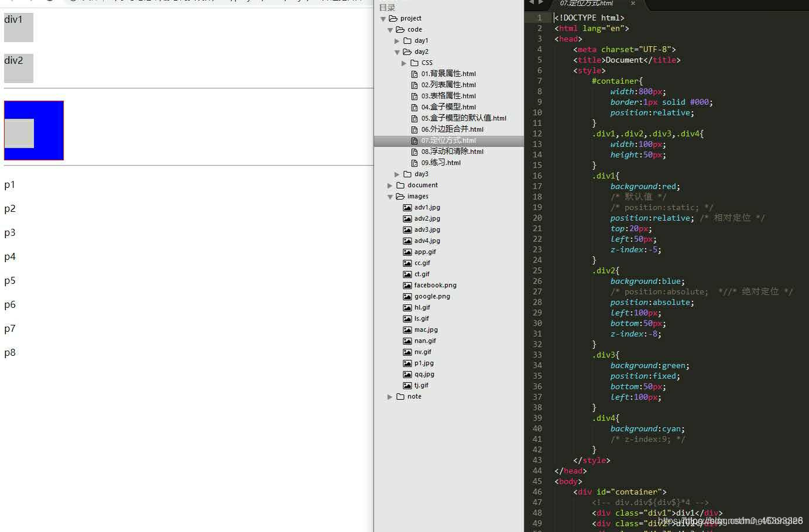809x532 pixels.
Task: Click image icon of adv1.jpg
Action: pos(407,207)
